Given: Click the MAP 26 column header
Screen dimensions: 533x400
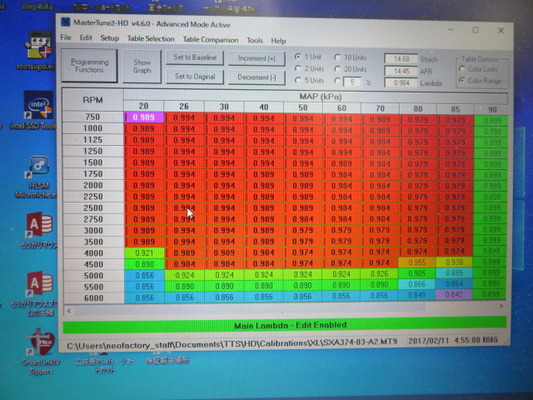Looking at the screenshot, I should pos(184,106).
